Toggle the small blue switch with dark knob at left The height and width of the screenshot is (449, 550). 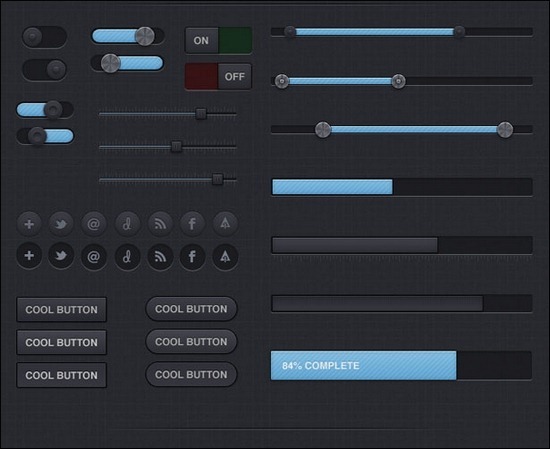pyautogui.click(x=45, y=136)
